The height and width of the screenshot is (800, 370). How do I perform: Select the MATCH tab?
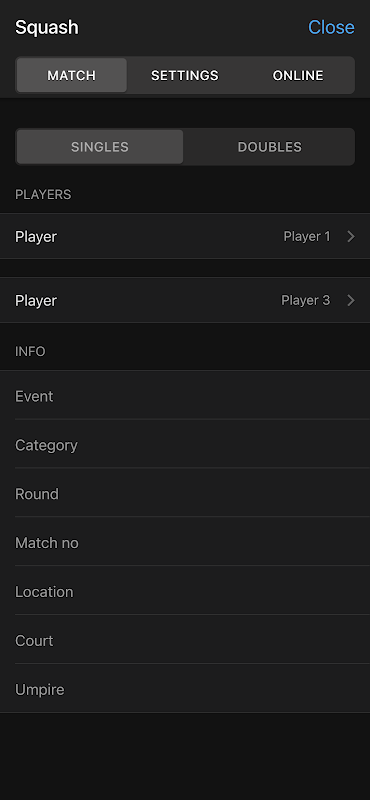pyautogui.click(x=71, y=76)
